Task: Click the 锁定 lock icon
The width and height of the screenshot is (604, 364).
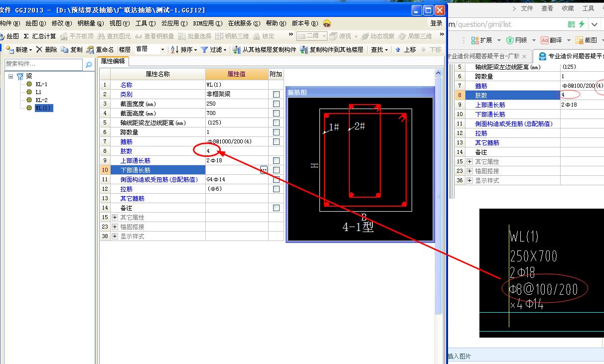Action: 264,36
